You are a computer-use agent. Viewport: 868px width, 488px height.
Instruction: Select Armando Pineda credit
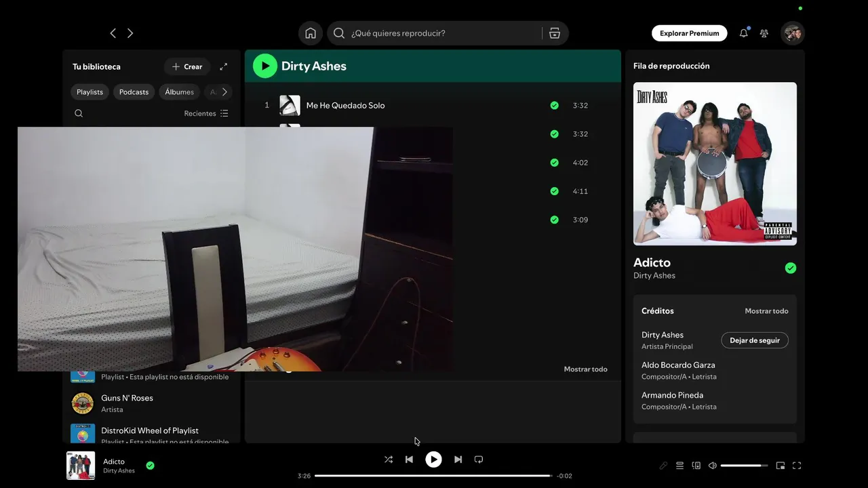tap(672, 395)
